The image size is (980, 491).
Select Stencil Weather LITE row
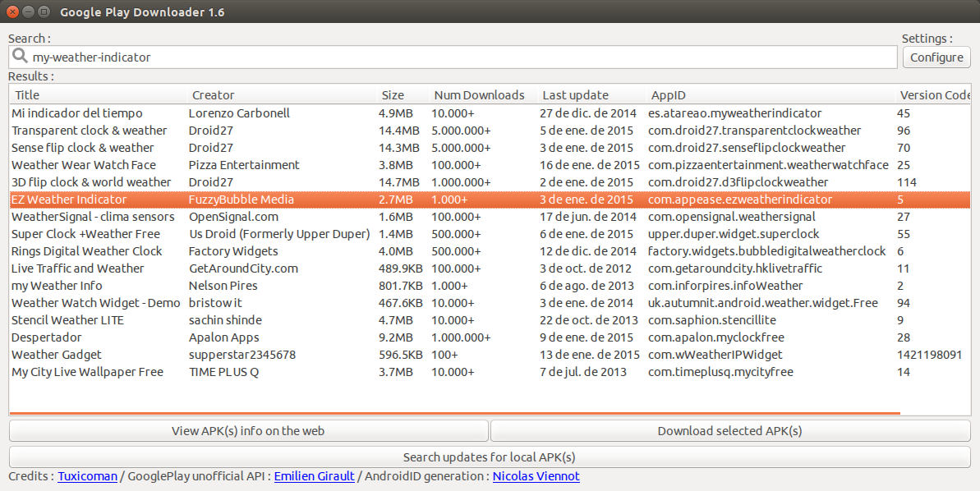click(490, 320)
